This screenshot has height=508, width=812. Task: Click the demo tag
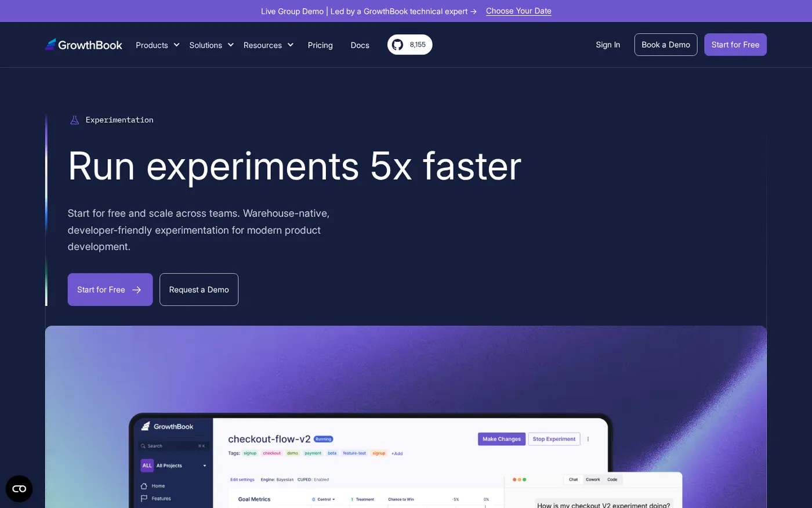pyautogui.click(x=292, y=453)
